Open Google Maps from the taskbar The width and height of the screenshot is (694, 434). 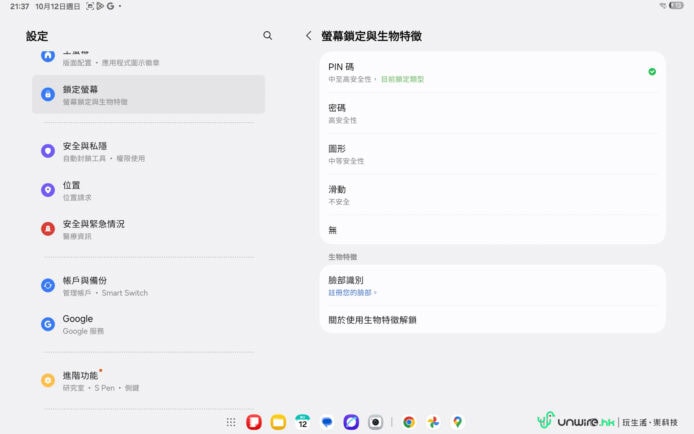(x=457, y=422)
